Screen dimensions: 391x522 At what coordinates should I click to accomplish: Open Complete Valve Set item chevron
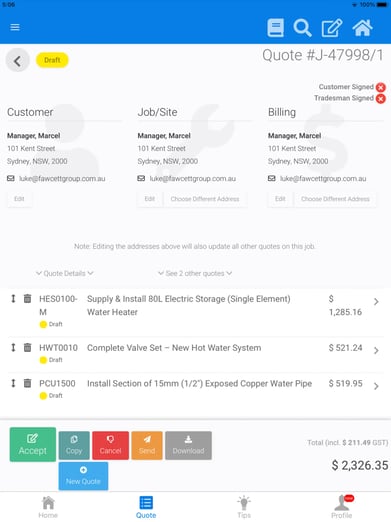click(376, 350)
